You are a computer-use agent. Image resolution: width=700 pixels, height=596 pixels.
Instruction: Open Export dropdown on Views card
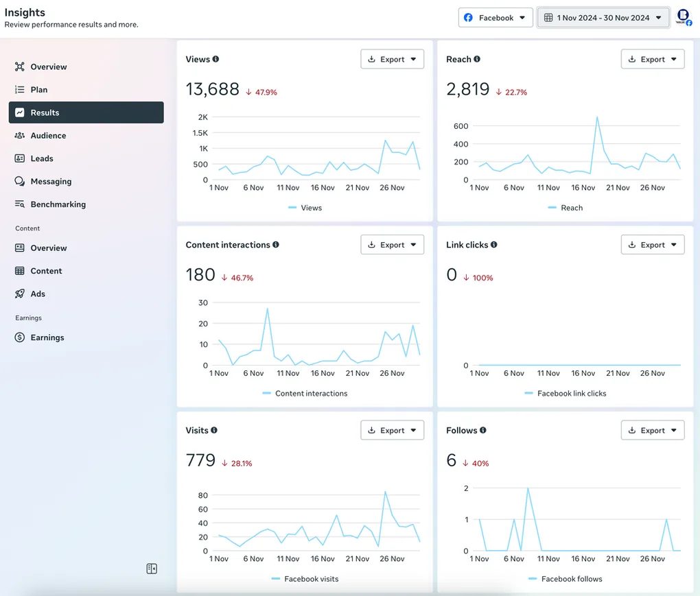[392, 60]
